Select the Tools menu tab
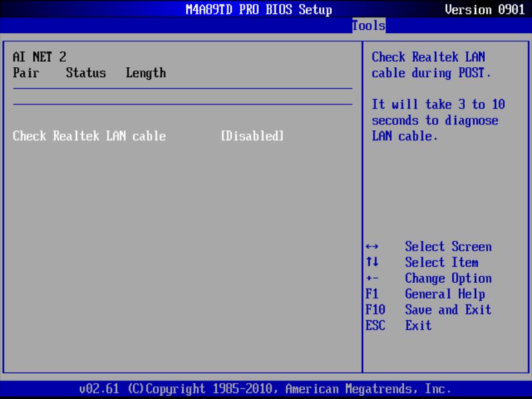The width and height of the screenshot is (532, 399). click(x=368, y=26)
